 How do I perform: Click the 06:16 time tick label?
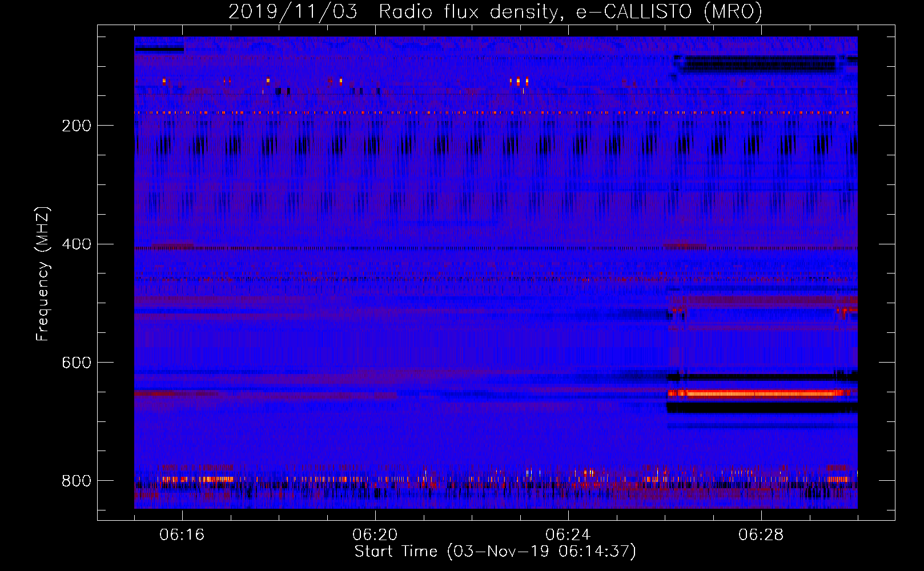[x=182, y=535]
